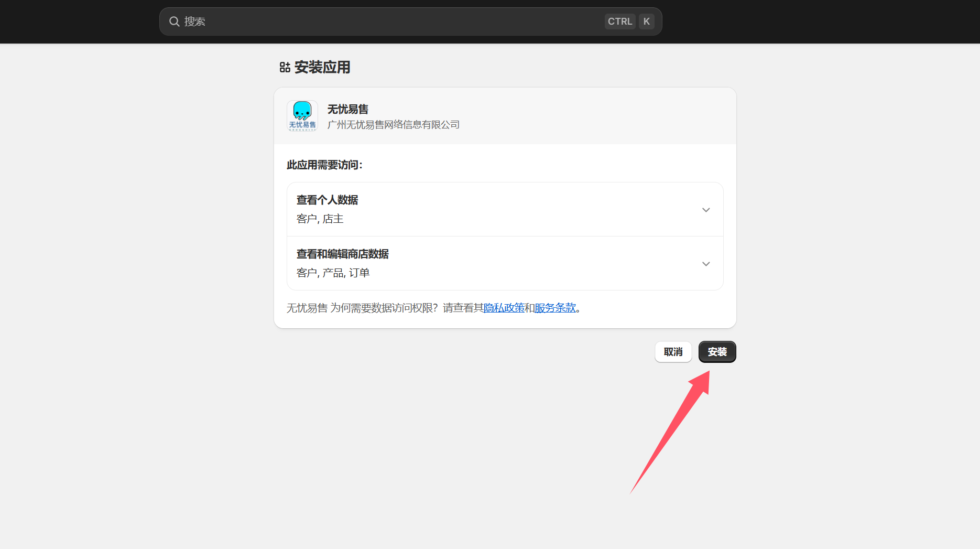Click the magnifier icon in search bar

(x=174, y=21)
